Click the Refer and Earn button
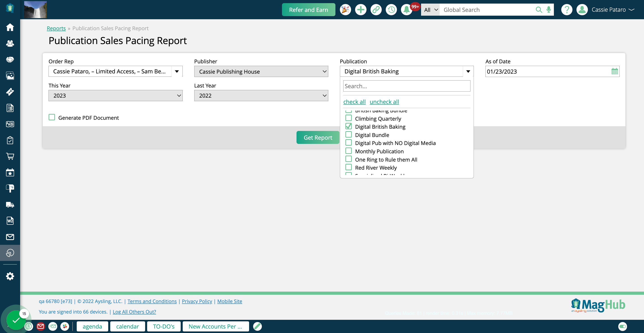The image size is (644, 333). pyautogui.click(x=308, y=10)
